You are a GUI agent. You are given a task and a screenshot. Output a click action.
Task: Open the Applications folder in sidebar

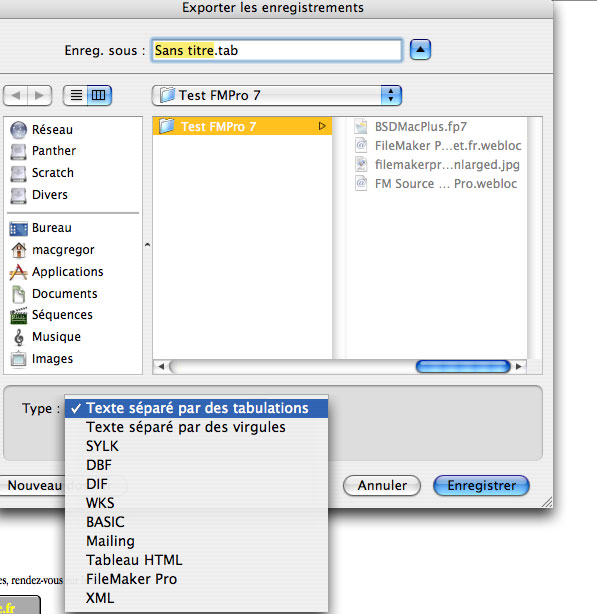56,272
